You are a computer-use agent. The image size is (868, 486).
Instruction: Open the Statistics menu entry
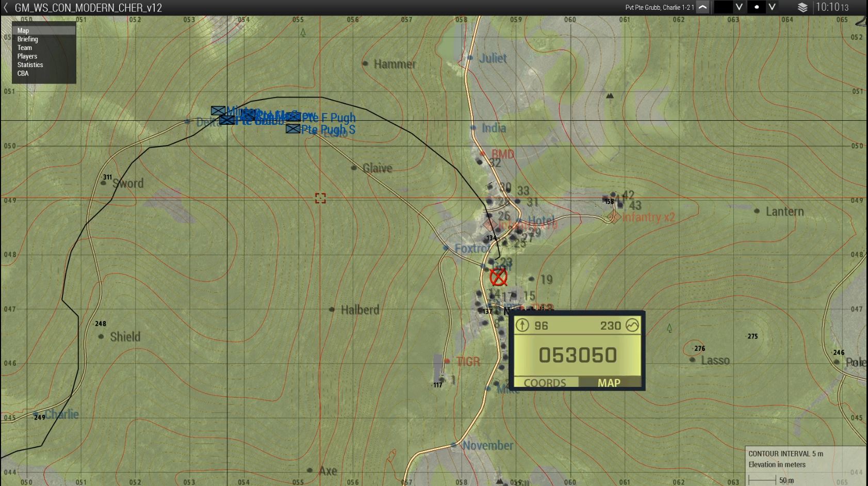tap(30, 65)
